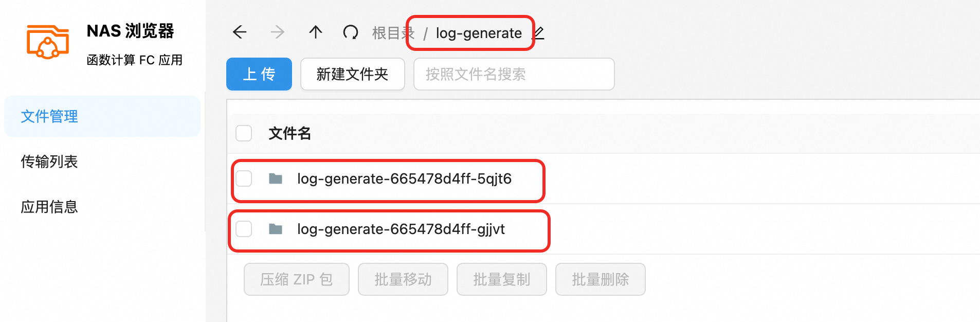Image resolution: width=980 pixels, height=322 pixels.
Task: Go back using the left arrow icon
Action: click(x=240, y=32)
